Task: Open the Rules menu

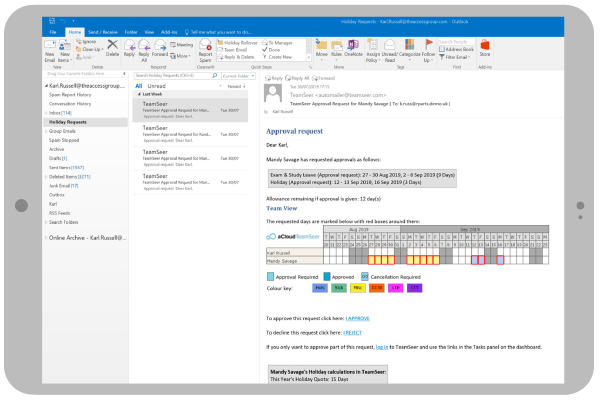Action: point(336,50)
